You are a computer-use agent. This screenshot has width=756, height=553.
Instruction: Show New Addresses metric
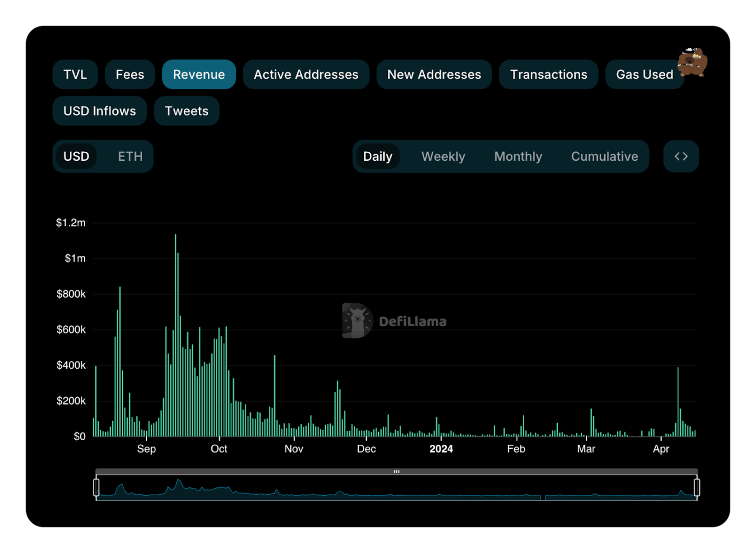click(x=434, y=75)
